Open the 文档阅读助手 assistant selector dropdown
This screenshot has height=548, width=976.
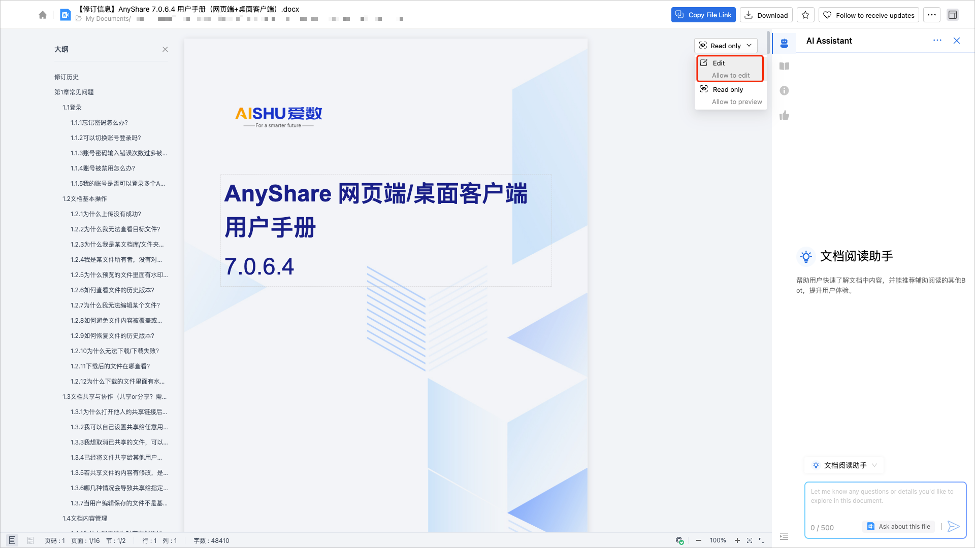tap(845, 465)
